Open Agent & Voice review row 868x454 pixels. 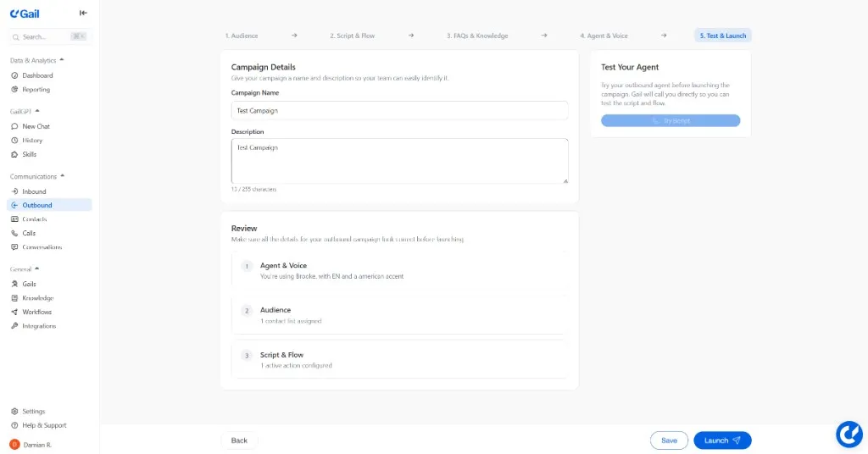400,270
